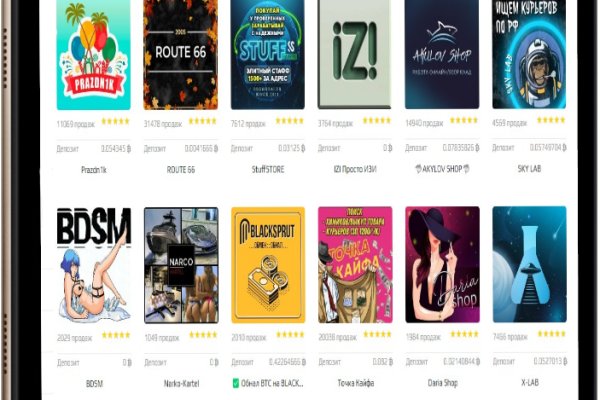This screenshot has height=400, width=600.
Task: Click the shield icon left of AKYLOV SHOP
Action: click(418, 169)
